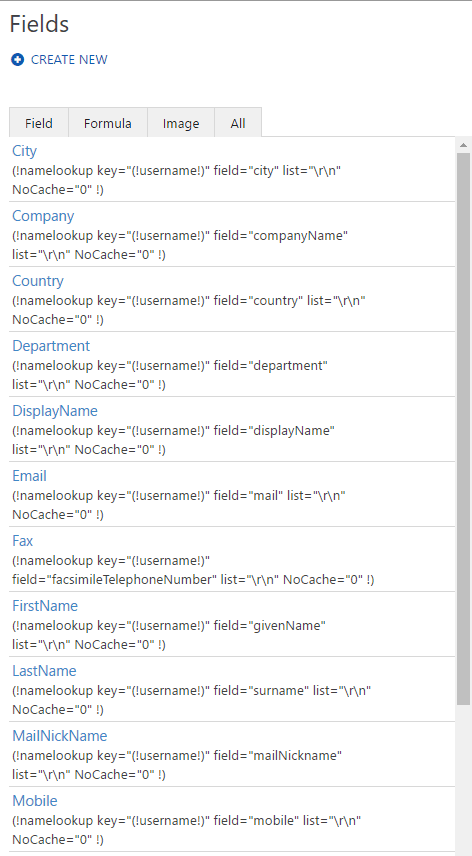
Task: Switch to the Field tab
Action: coord(39,123)
